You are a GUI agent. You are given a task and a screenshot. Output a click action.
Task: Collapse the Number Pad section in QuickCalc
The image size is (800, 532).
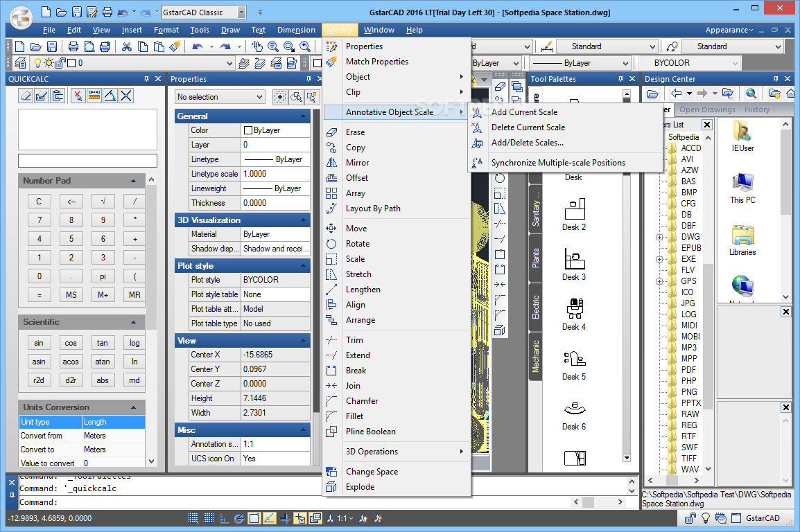pos(133,181)
